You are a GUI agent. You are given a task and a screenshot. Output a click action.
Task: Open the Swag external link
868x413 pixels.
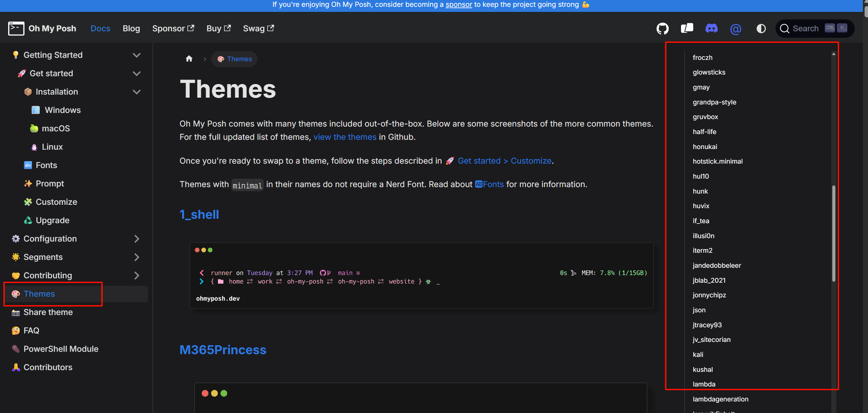pos(258,29)
